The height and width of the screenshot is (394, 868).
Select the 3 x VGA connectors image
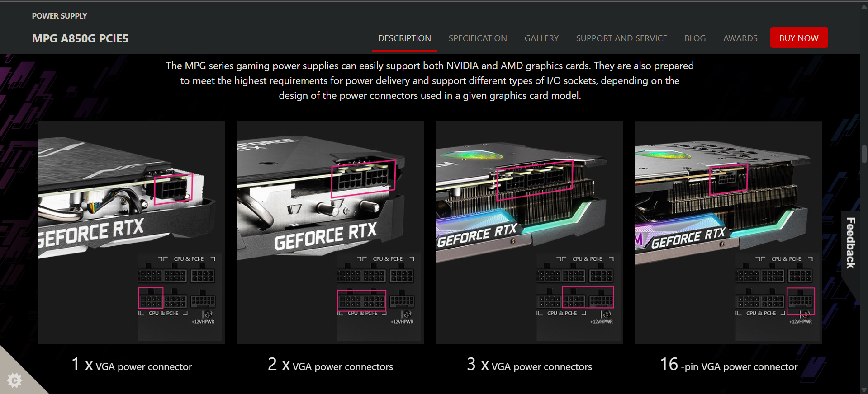click(x=529, y=232)
